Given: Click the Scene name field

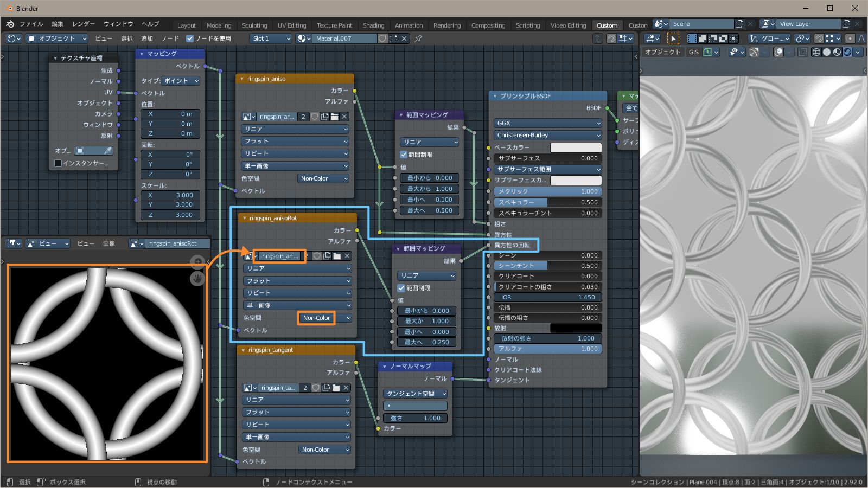Looking at the screenshot, I should point(701,24).
